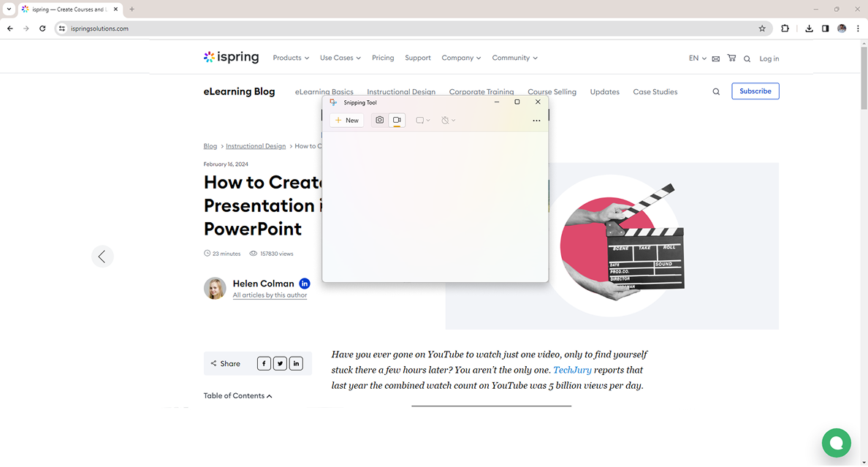
Task: Close the ispring browser tab
Action: coord(115,9)
